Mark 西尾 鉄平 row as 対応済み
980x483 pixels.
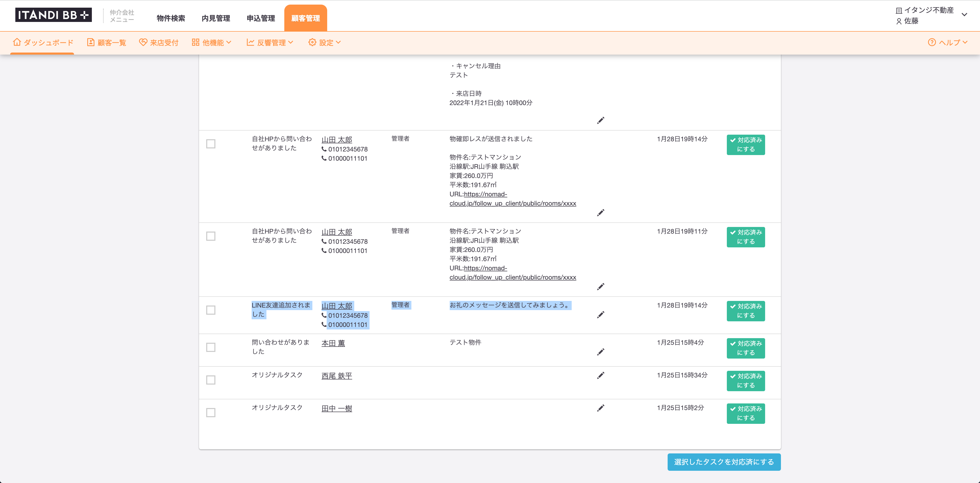746,381
